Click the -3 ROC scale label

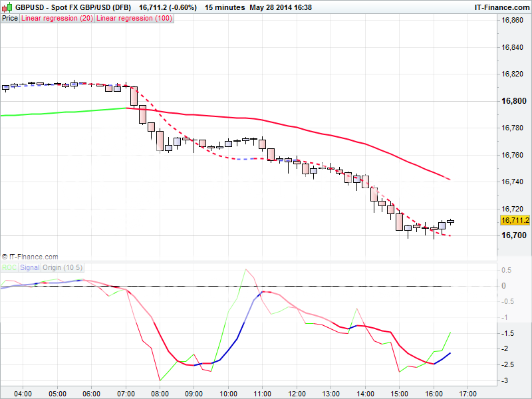(x=504, y=380)
